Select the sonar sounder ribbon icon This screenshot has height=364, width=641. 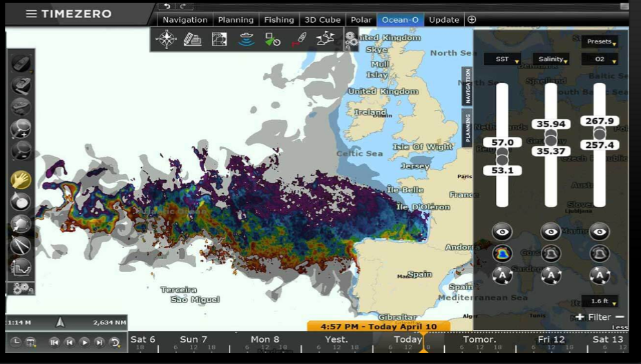(246, 39)
